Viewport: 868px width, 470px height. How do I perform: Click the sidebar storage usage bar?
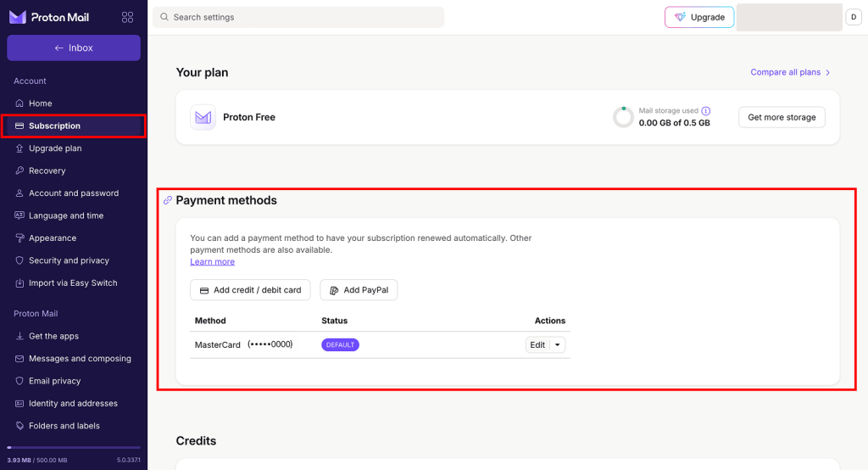73,447
